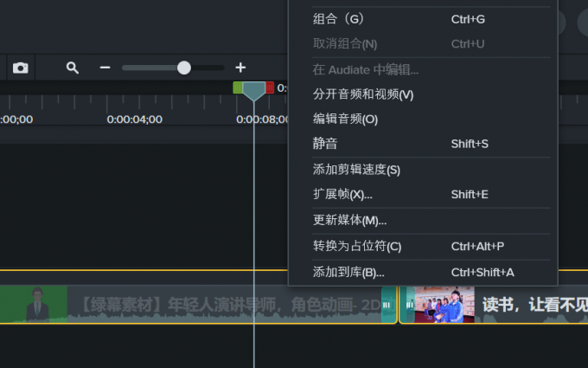Click the timeline magnifier zoom icon

73,68
